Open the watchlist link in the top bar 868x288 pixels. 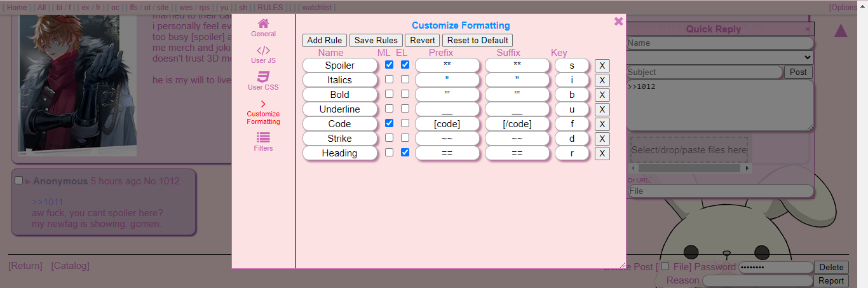click(x=316, y=8)
